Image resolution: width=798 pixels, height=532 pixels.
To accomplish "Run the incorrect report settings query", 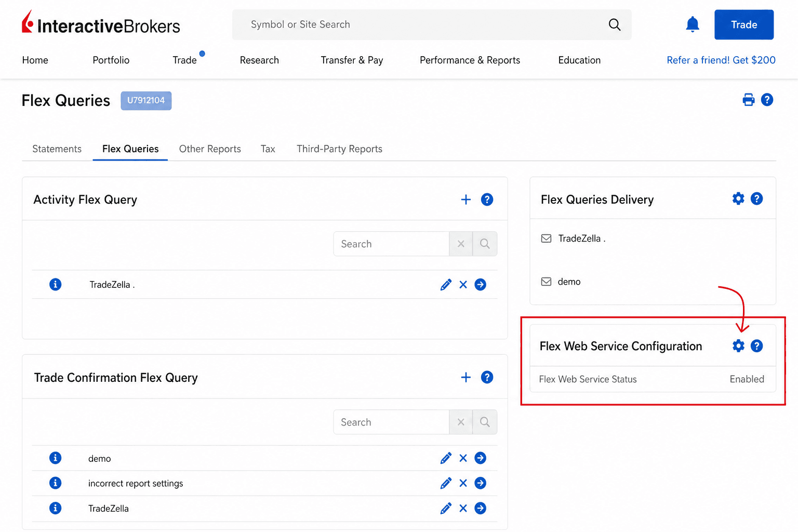I will (x=481, y=483).
